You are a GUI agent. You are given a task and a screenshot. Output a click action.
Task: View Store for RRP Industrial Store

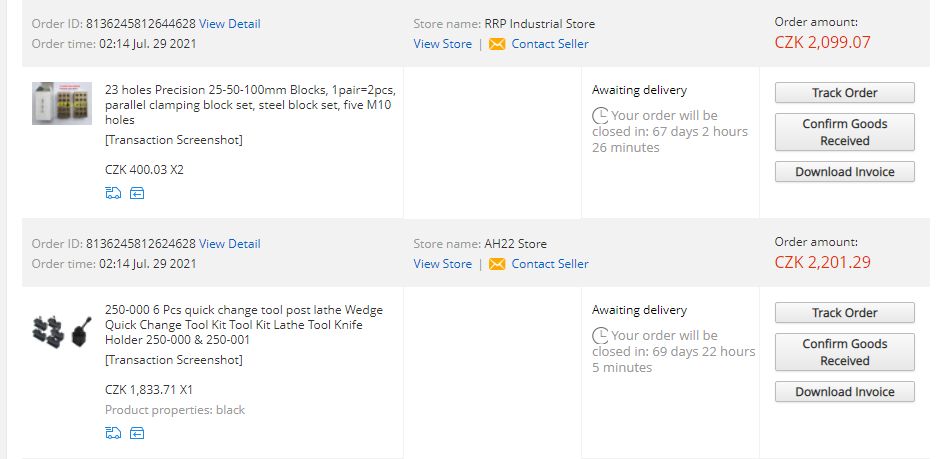442,44
